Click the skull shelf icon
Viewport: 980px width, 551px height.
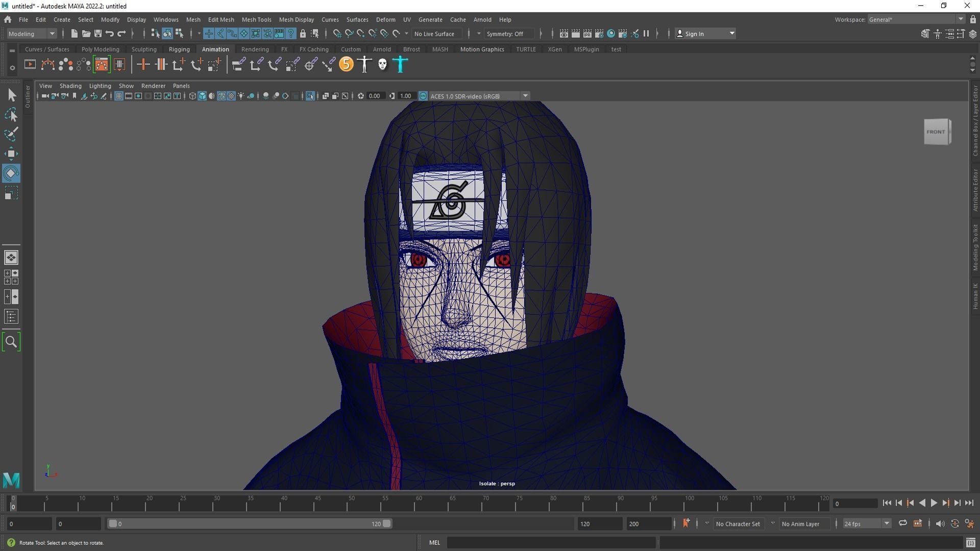382,65
